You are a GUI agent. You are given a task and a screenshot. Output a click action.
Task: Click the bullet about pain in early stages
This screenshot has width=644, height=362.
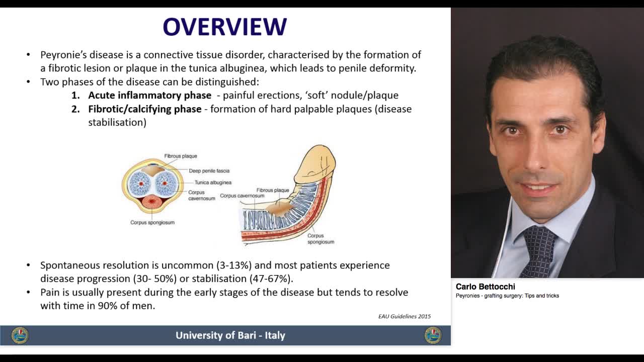(224, 299)
